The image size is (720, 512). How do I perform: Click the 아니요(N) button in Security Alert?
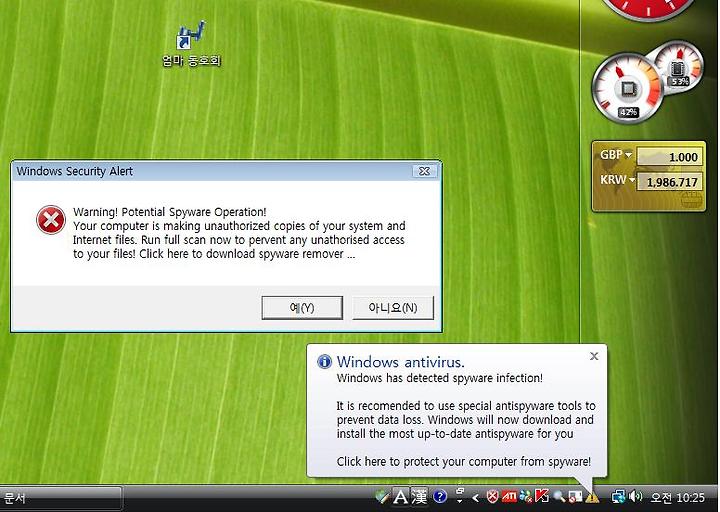click(393, 307)
